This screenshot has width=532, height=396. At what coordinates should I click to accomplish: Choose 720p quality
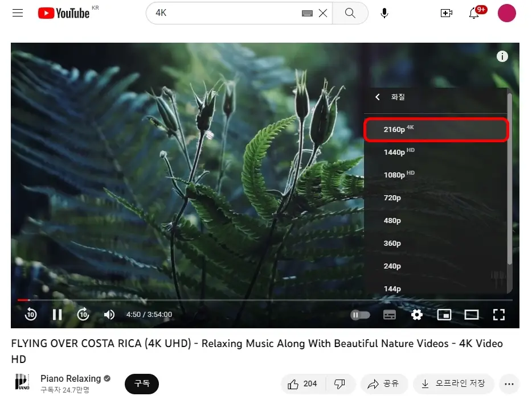click(x=436, y=197)
